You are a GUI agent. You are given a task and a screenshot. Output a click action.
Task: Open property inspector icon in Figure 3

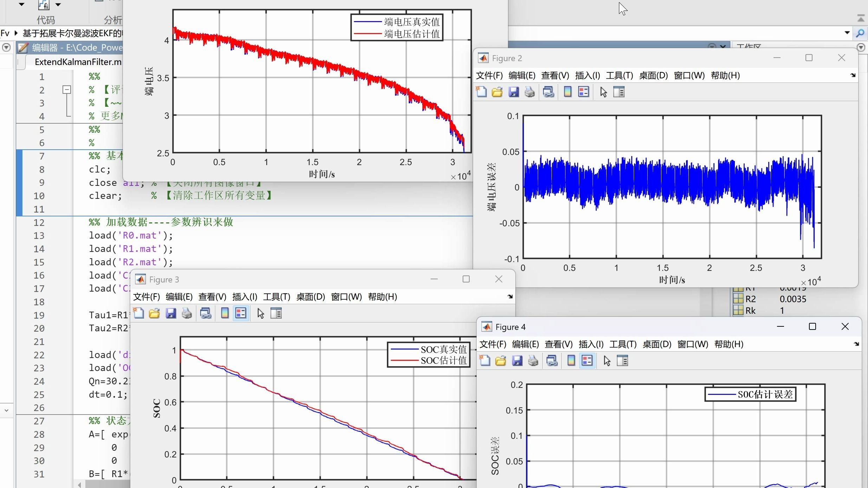[276, 313]
